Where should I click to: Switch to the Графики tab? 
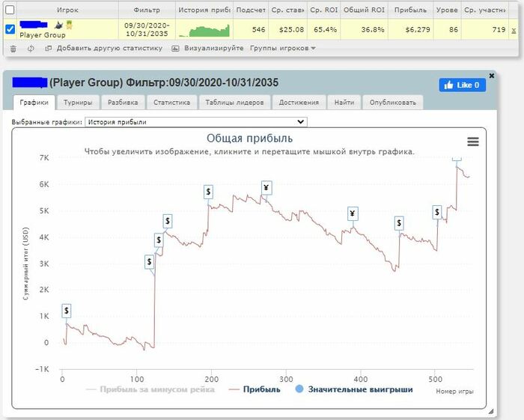point(34,103)
